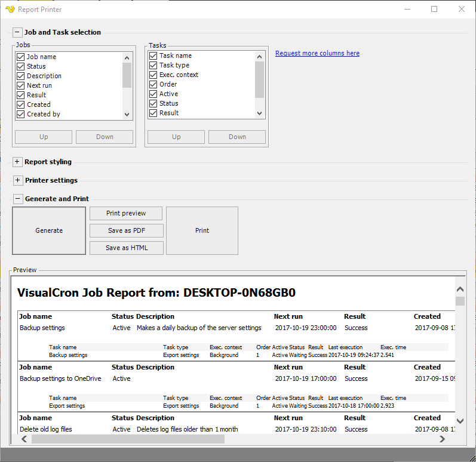Click preview horizontal scroll right arrow
This screenshot has height=462, width=476.
coord(442,439)
